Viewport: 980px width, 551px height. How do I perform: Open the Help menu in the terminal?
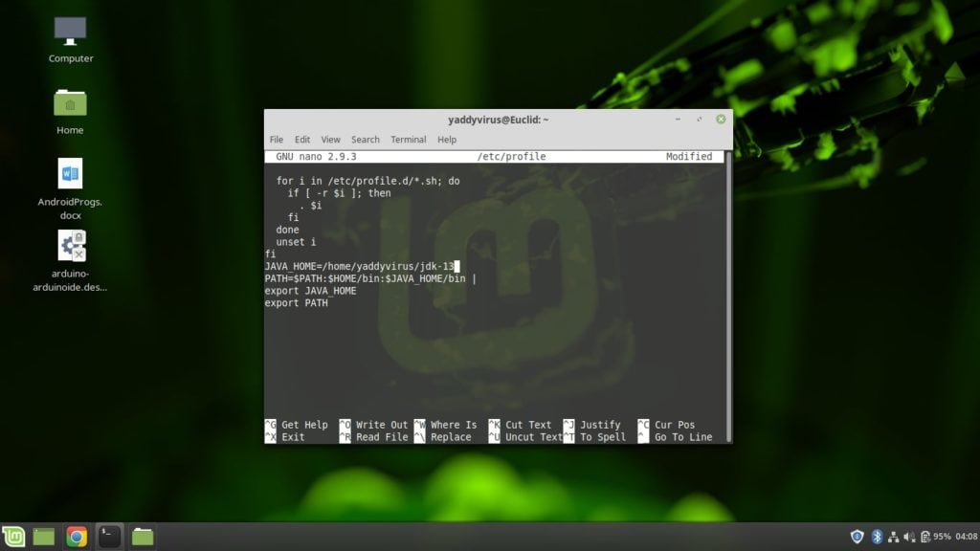coord(447,140)
